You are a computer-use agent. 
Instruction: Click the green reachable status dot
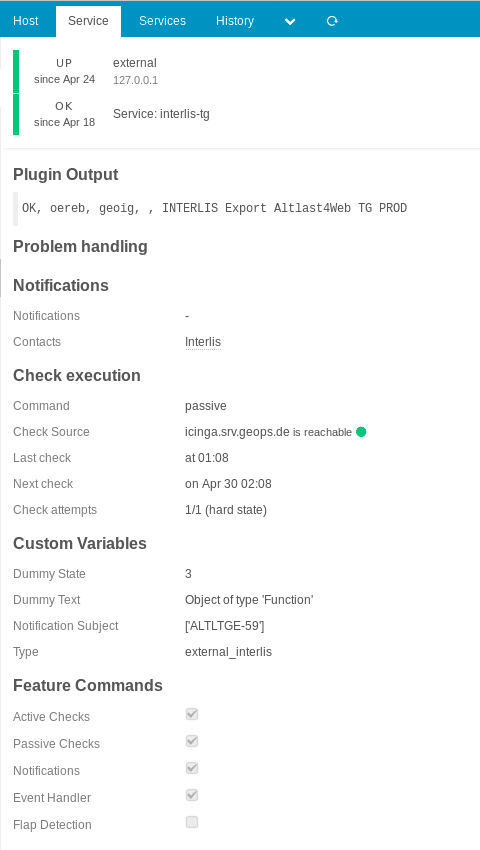click(361, 432)
